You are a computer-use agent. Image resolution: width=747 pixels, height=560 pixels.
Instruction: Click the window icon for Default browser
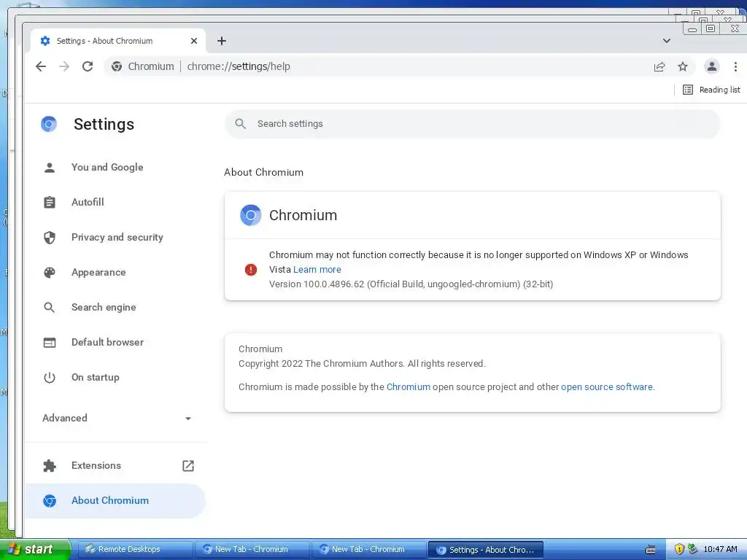(x=50, y=343)
